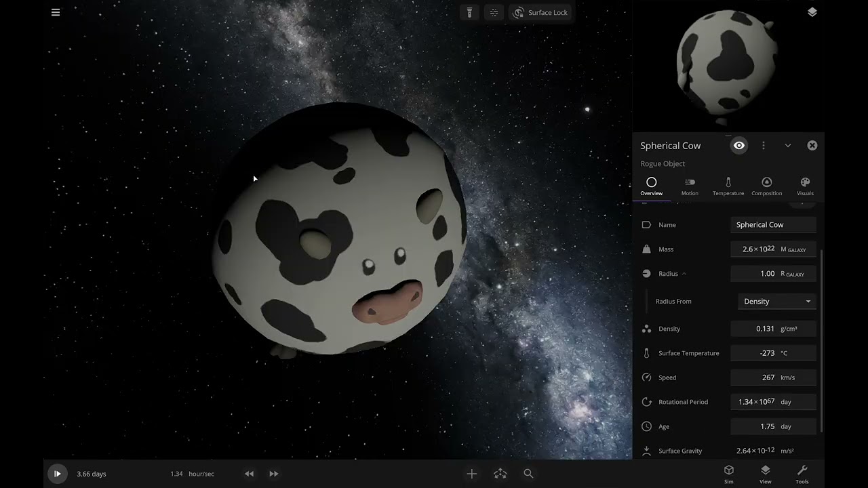Click the Surface Temperature thermometer icon
The image size is (868, 488).
pos(646,353)
